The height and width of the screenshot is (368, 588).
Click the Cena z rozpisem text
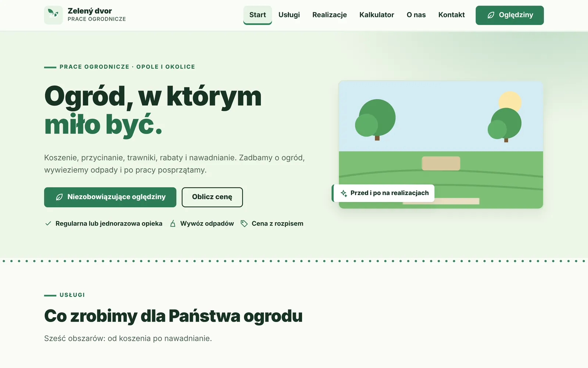click(x=277, y=223)
